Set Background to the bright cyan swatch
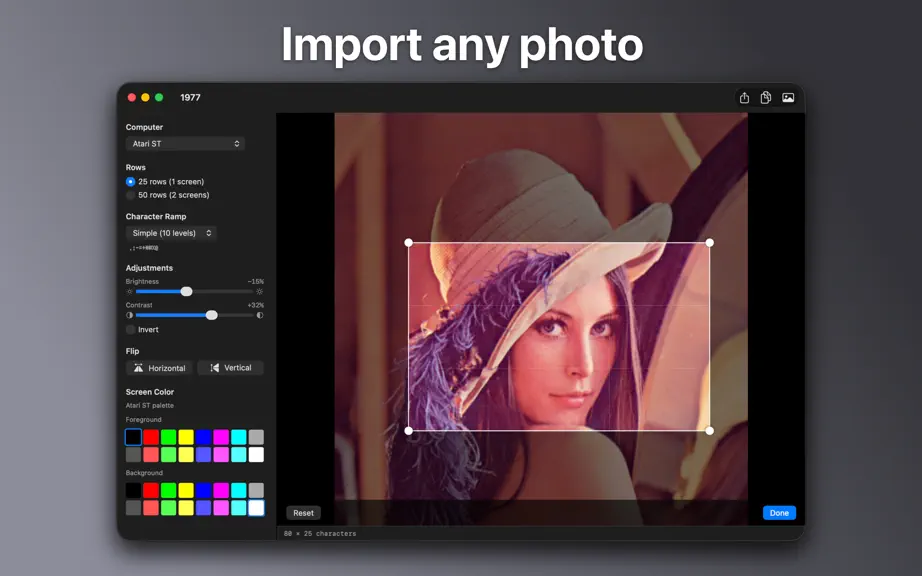Image resolution: width=922 pixels, height=576 pixels. [239, 490]
